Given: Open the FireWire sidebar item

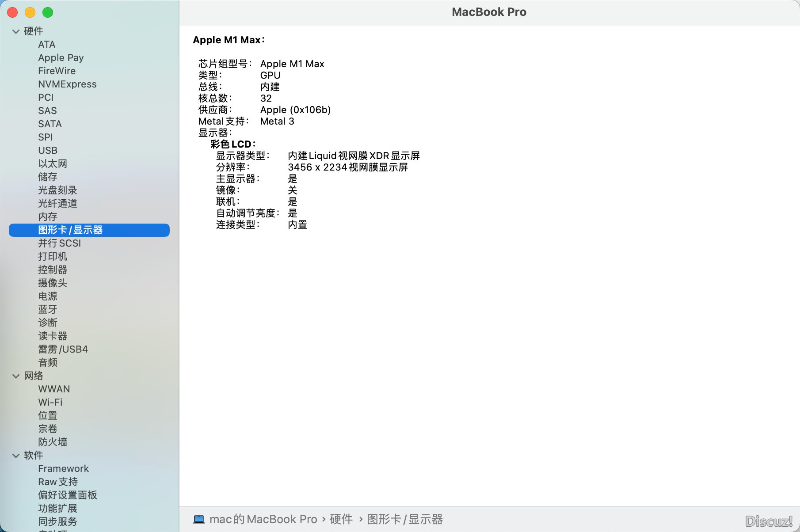Looking at the screenshot, I should tap(57, 71).
